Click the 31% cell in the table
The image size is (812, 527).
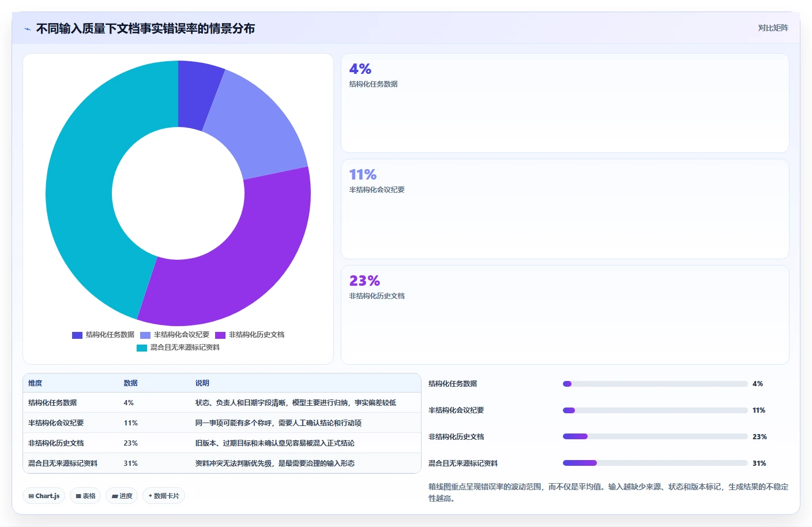(130, 464)
